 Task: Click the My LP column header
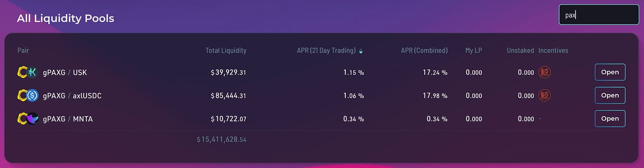click(473, 50)
